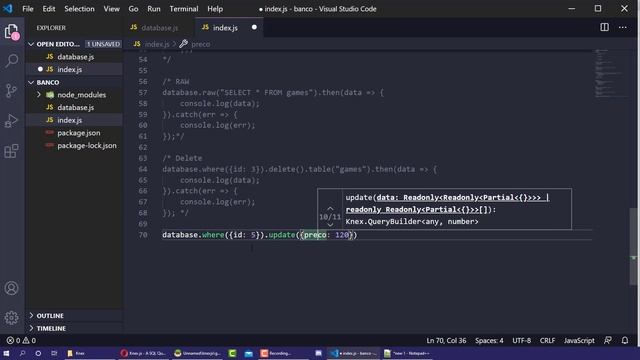Click the EXPLORER panel title
Viewport: 640px width, 360px height.
[x=51, y=28]
